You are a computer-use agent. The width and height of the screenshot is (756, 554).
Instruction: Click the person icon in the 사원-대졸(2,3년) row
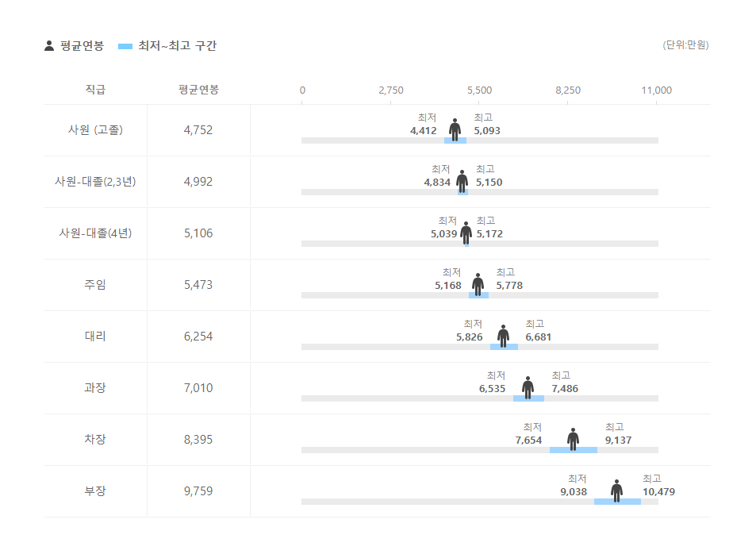click(x=462, y=181)
